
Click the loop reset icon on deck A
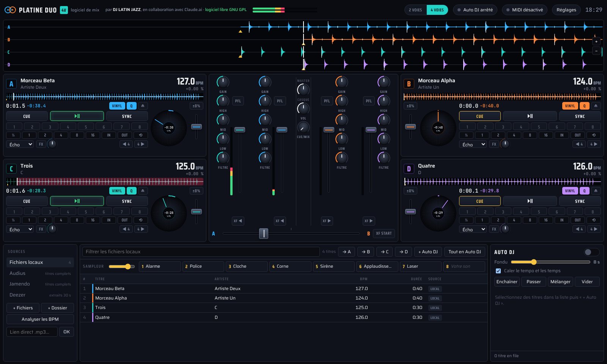pos(141,135)
